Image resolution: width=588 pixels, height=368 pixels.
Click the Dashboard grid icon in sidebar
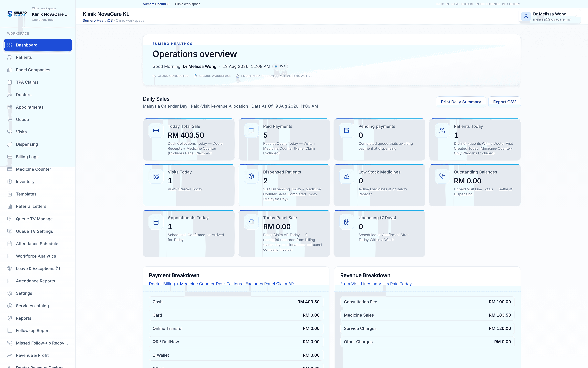pos(10,45)
